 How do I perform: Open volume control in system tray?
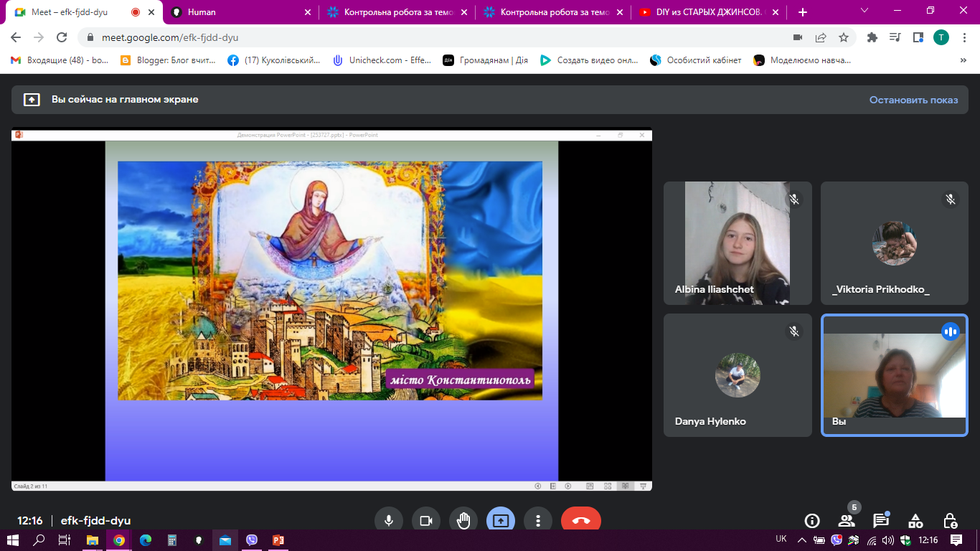888,540
